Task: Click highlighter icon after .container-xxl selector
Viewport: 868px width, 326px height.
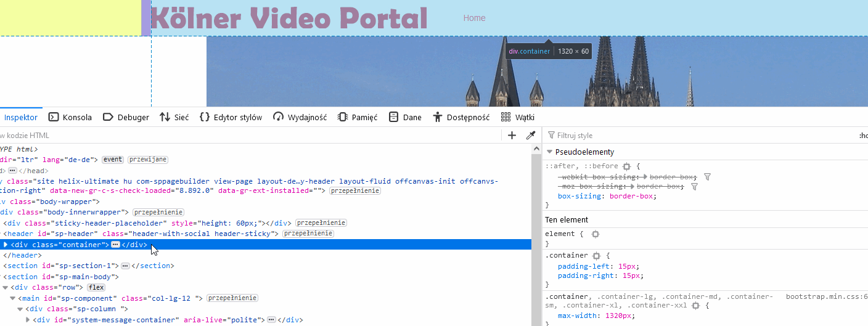Action: [695, 305]
